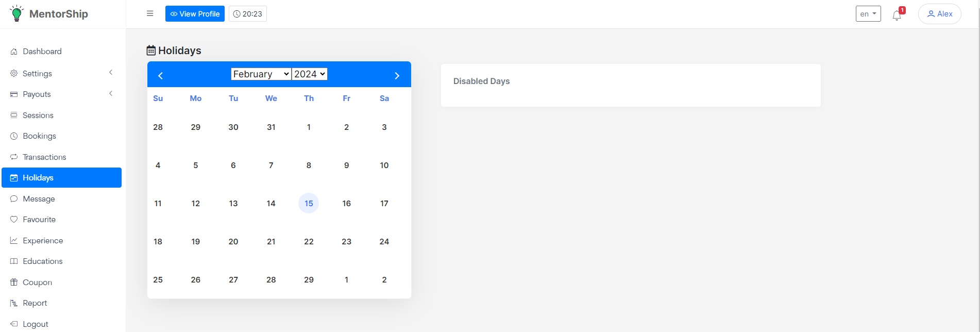Screen dimensions: 980x332
Task: Open Dashboard from the sidebar
Action: pos(42,52)
